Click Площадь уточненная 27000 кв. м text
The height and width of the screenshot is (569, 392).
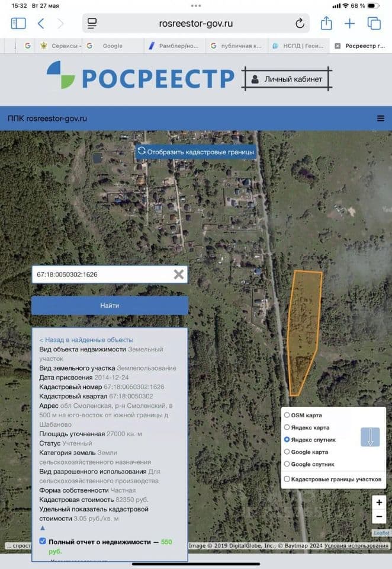coord(90,434)
